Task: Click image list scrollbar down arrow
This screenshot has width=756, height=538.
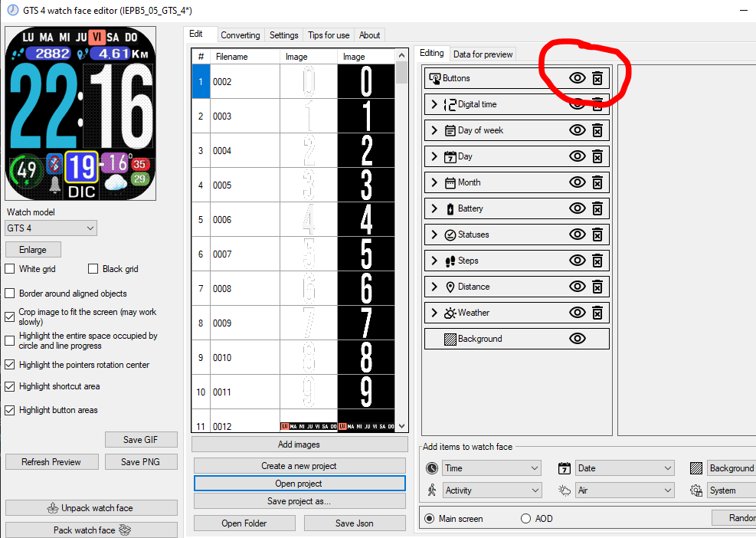Action: point(401,426)
